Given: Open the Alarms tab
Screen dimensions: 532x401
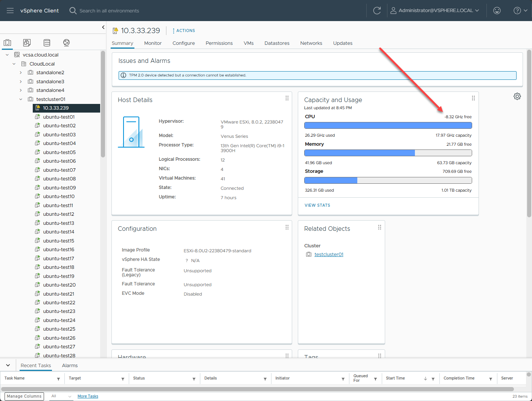Looking at the screenshot, I should click(x=70, y=366).
